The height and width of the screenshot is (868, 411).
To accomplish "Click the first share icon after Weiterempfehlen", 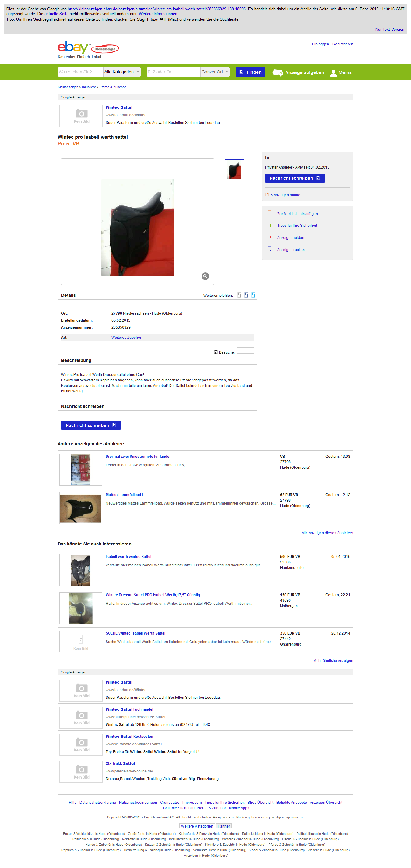I will [x=239, y=295].
